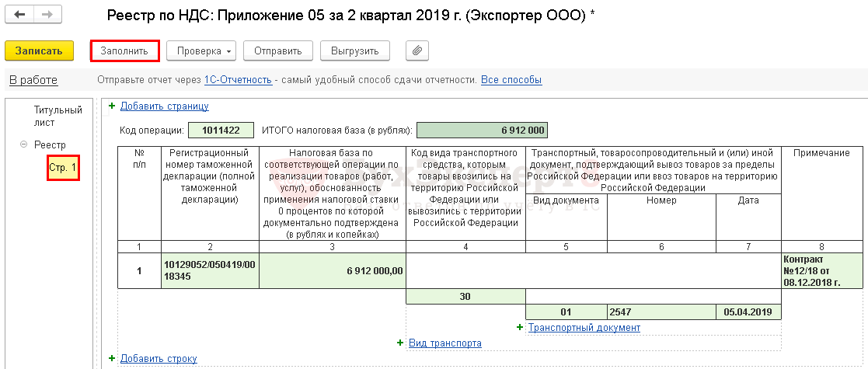The height and width of the screenshot is (369, 868).
Task: Click the forward navigation arrow
Action: pyautogui.click(x=47, y=15)
